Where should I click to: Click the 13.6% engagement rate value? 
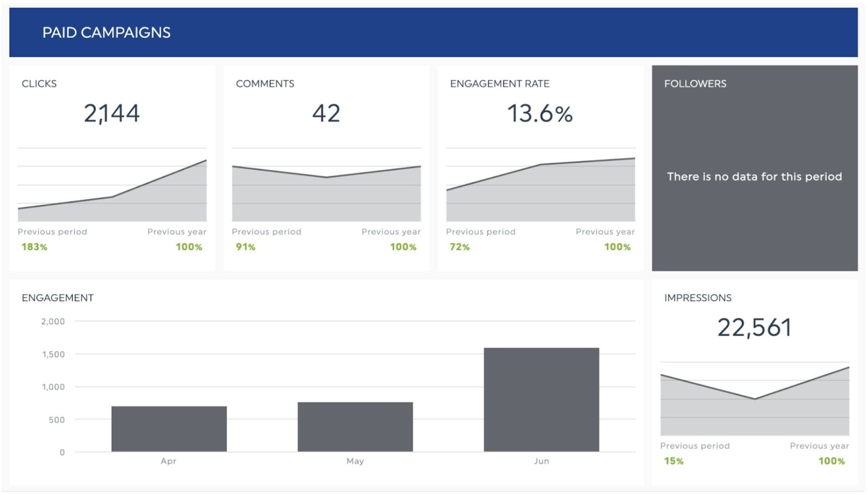(540, 114)
